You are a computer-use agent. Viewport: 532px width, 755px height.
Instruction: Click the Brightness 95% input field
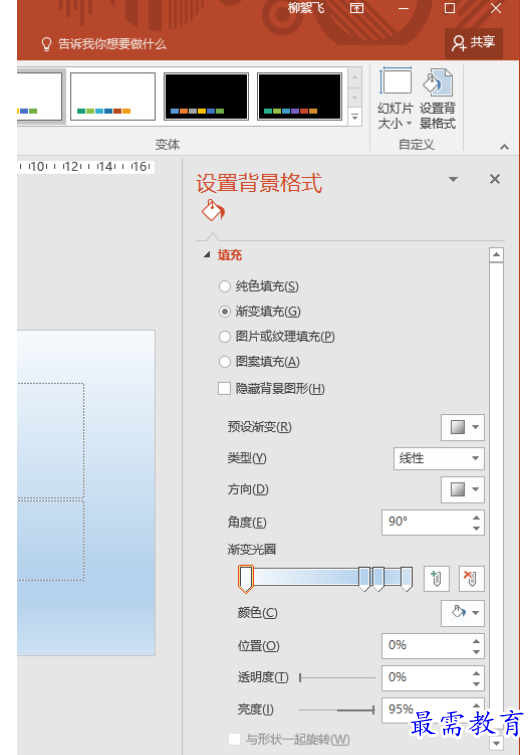pos(426,710)
